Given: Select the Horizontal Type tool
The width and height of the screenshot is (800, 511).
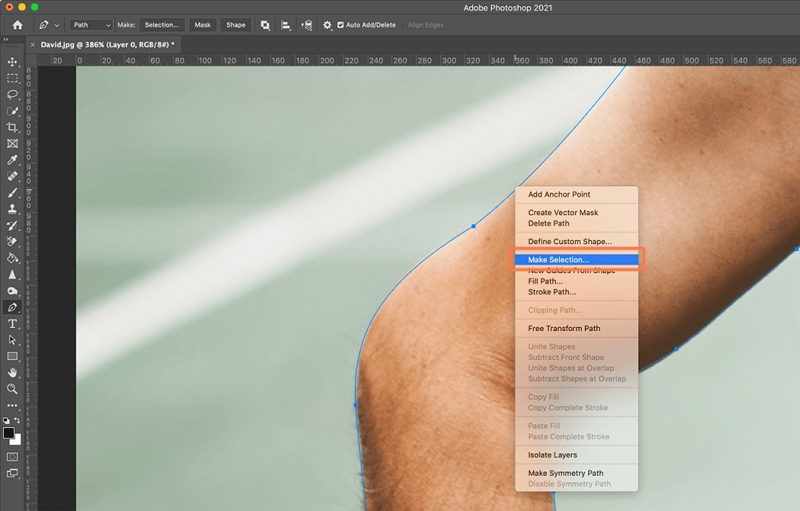Looking at the screenshot, I should (x=12, y=324).
